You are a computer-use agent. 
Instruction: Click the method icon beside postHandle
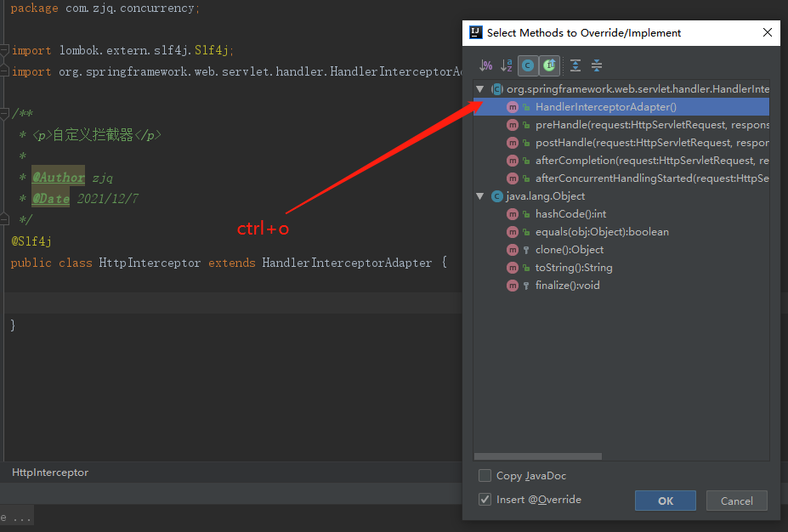pyautogui.click(x=512, y=143)
